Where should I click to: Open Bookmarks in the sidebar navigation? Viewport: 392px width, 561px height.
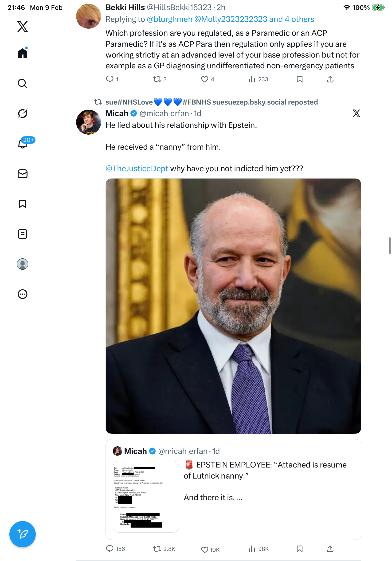pyautogui.click(x=23, y=204)
